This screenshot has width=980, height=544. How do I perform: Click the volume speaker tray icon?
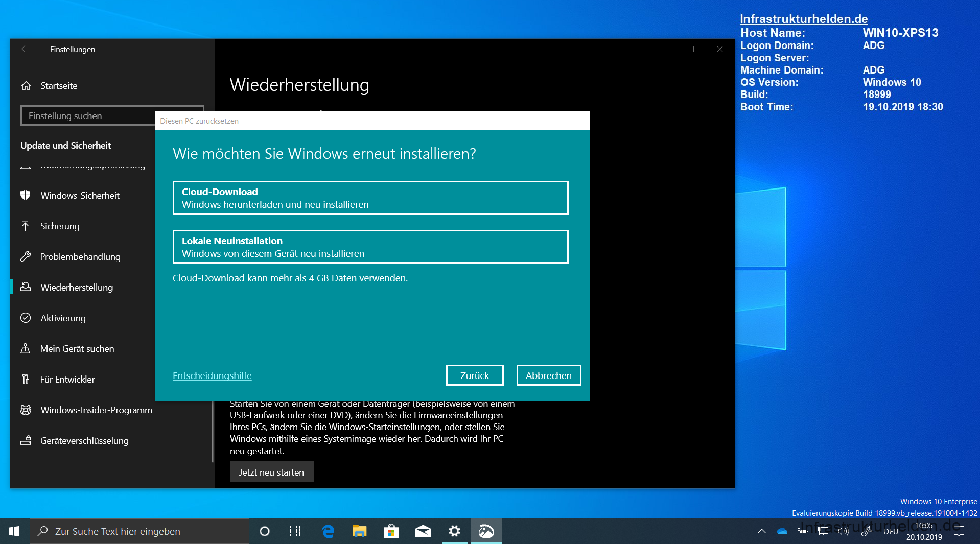click(x=844, y=531)
